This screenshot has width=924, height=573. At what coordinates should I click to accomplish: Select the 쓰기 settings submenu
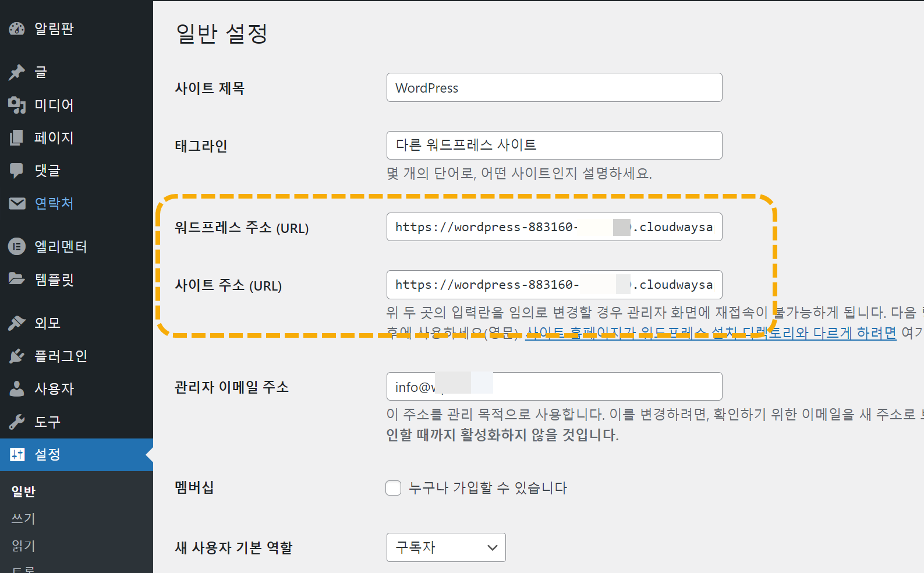click(24, 518)
